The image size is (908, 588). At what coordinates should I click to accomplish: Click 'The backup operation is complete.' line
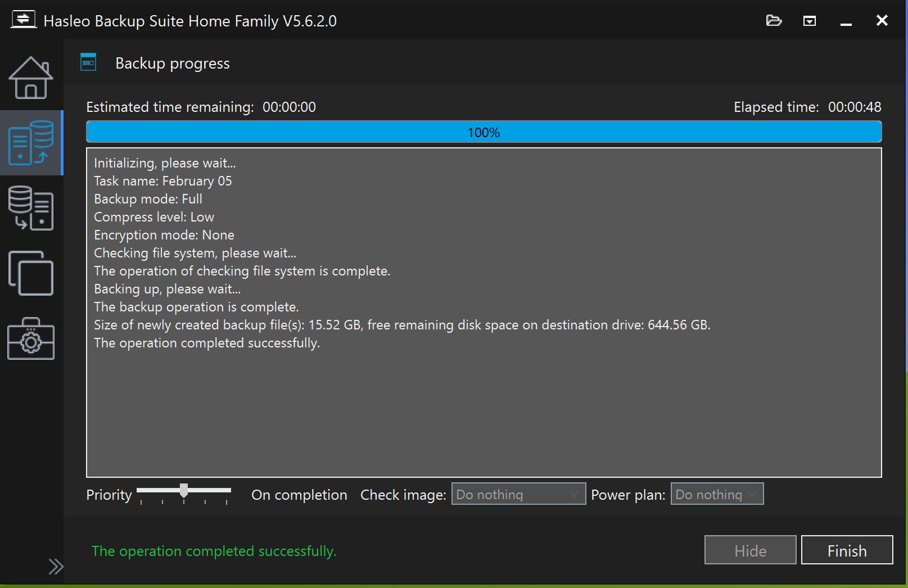pos(196,307)
